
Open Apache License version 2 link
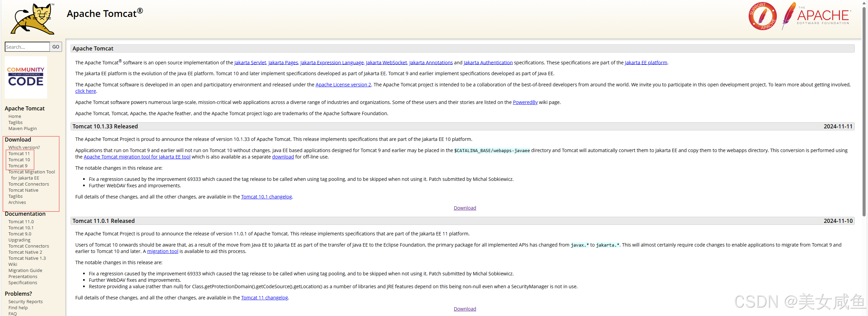343,85
